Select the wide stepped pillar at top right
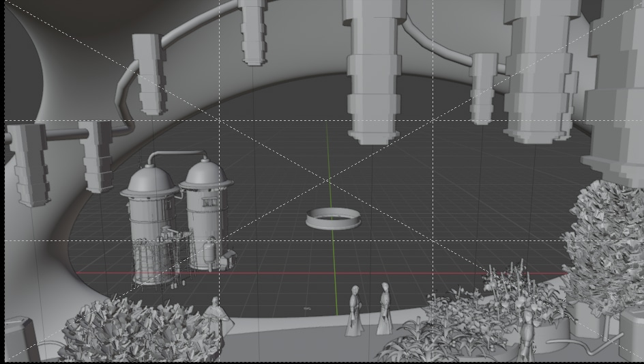 click(x=539, y=68)
